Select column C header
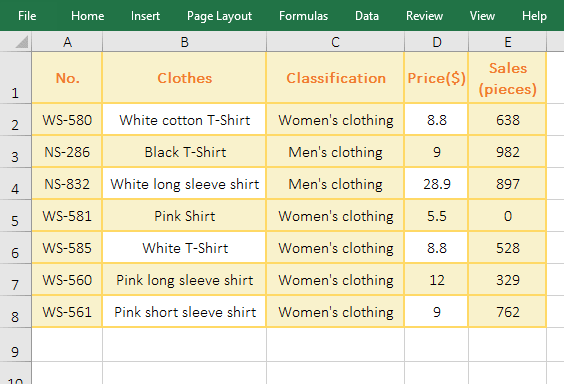 335,42
